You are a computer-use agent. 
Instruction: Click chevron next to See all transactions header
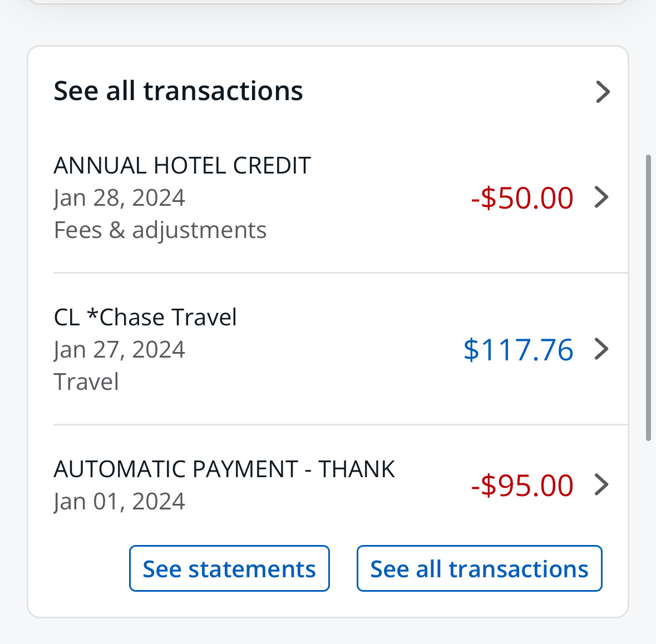click(x=603, y=92)
